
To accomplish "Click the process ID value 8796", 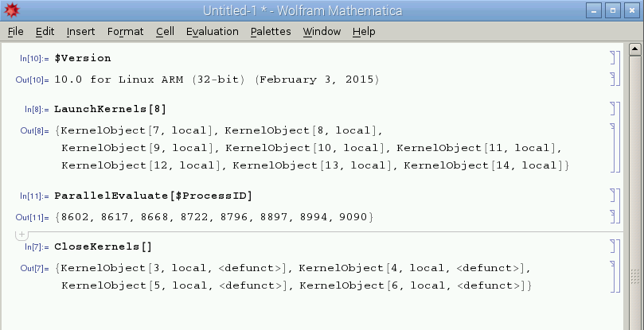I will (234, 217).
